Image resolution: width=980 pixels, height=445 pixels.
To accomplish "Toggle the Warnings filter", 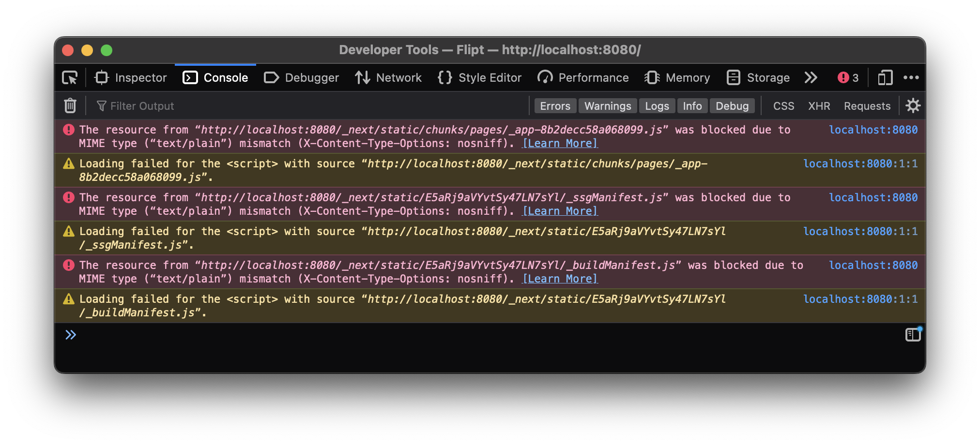I will tap(608, 106).
